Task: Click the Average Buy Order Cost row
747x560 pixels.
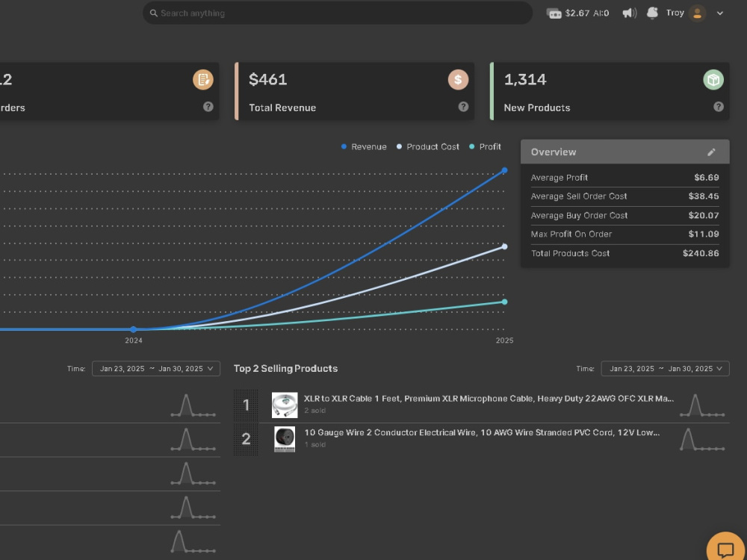Action: 624,215
